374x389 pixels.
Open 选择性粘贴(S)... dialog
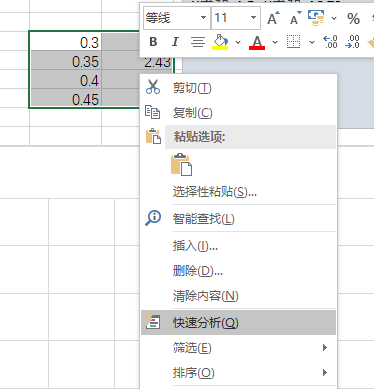[238, 192]
